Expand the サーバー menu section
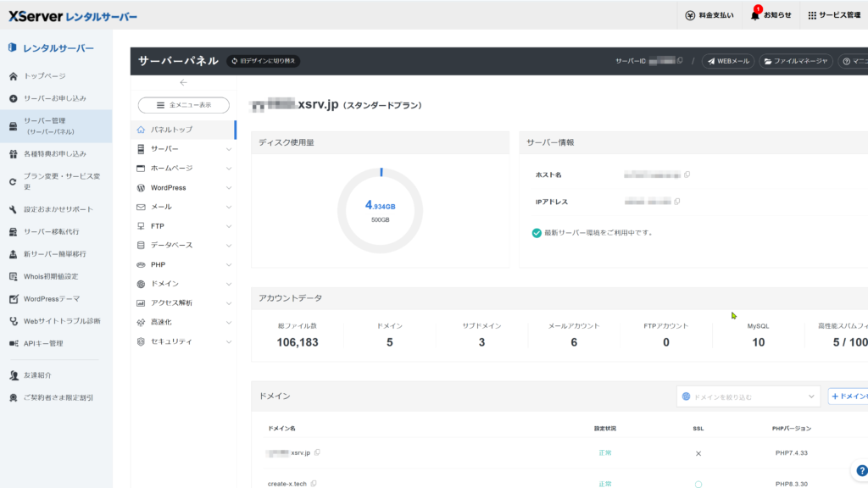 click(183, 149)
